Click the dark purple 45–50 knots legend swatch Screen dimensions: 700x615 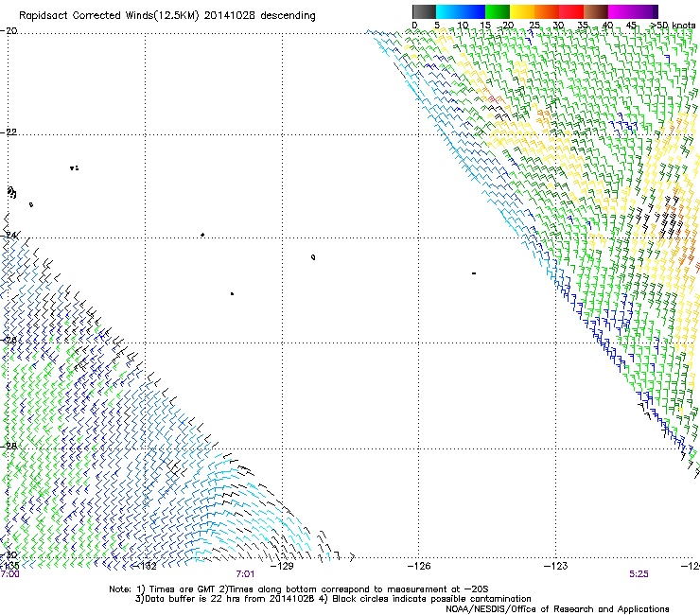pyautogui.click(x=645, y=11)
